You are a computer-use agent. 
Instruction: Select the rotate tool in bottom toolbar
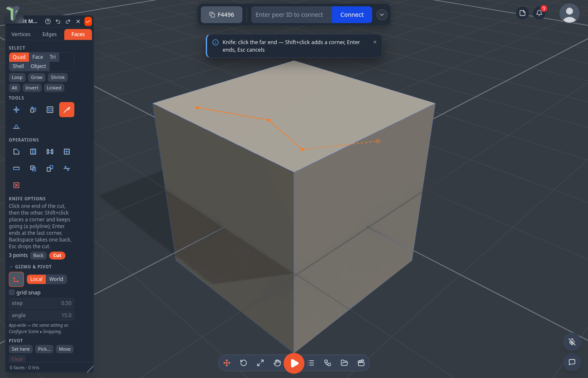coord(244,363)
